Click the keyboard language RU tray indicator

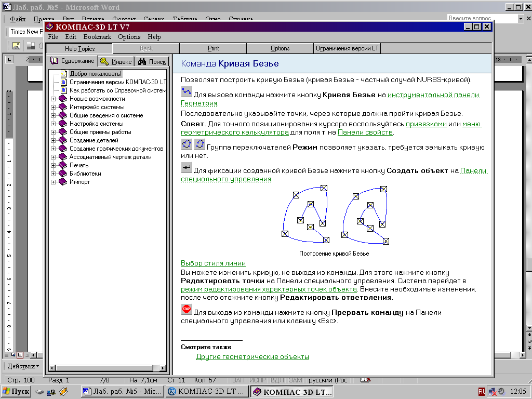(482, 392)
